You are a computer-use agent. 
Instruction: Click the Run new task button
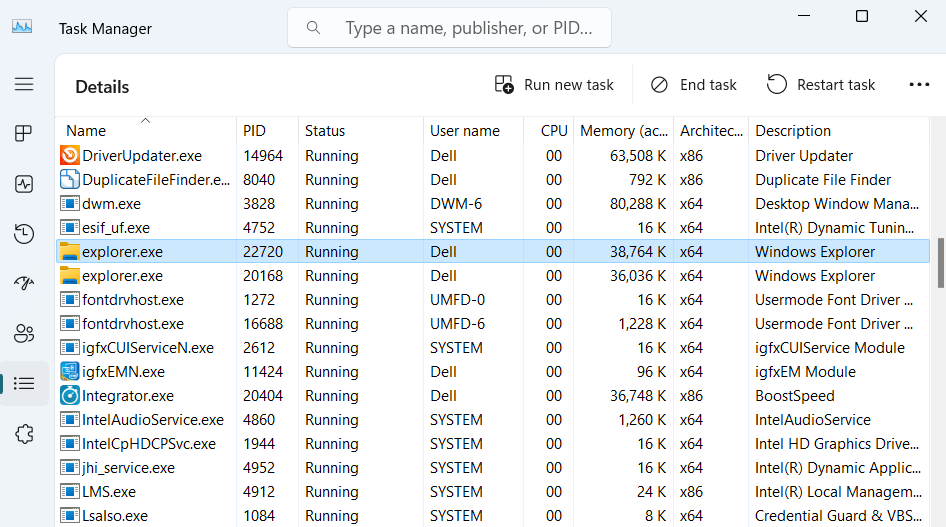[554, 85]
